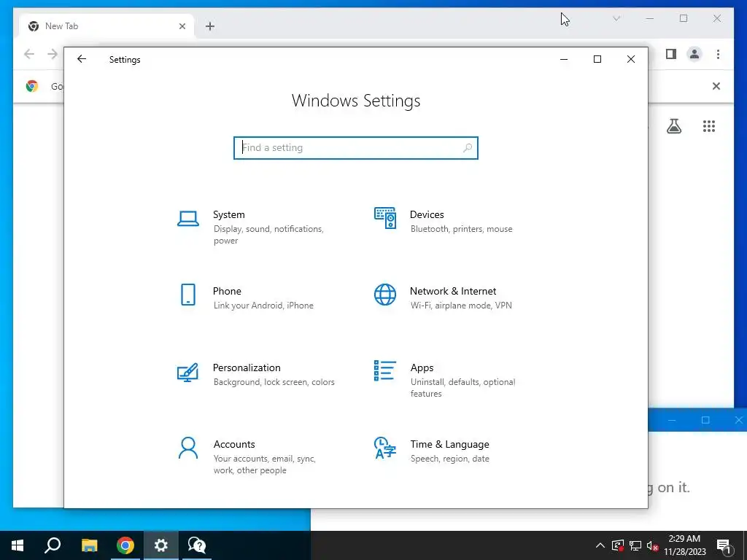The height and width of the screenshot is (560, 747).
Task: Close the New Tab tab in Chrome
Action: [182, 26]
